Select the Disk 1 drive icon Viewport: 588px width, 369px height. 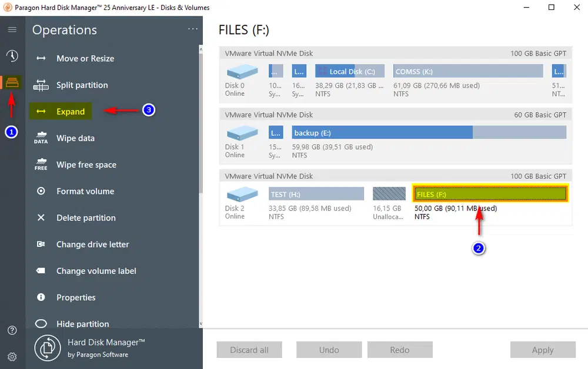pyautogui.click(x=242, y=133)
